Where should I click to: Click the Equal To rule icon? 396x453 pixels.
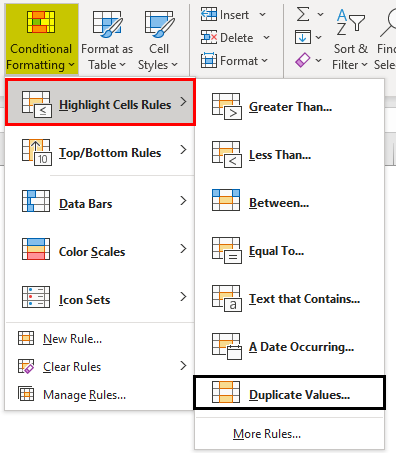coord(227,250)
